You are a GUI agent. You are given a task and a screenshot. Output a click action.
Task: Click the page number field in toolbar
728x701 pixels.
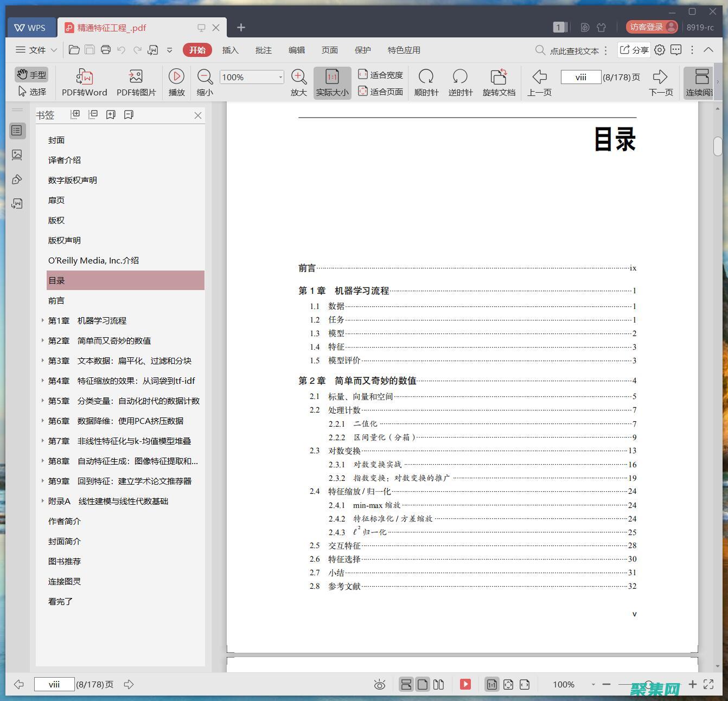tap(580, 77)
